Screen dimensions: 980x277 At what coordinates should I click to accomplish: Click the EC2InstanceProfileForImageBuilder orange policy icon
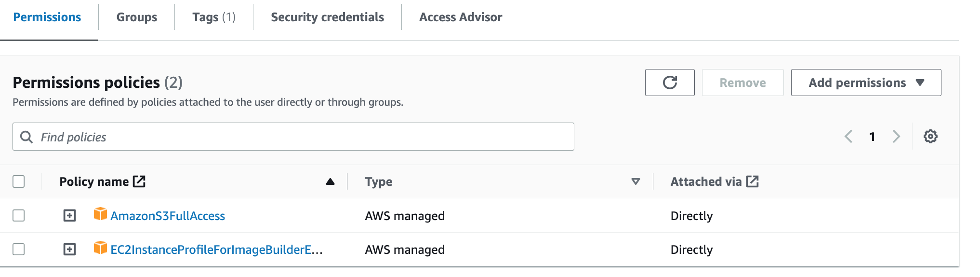[100, 248]
